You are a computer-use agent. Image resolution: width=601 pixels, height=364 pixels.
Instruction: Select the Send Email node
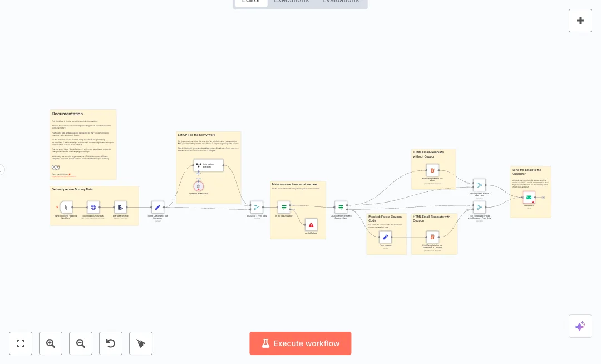[529, 197]
